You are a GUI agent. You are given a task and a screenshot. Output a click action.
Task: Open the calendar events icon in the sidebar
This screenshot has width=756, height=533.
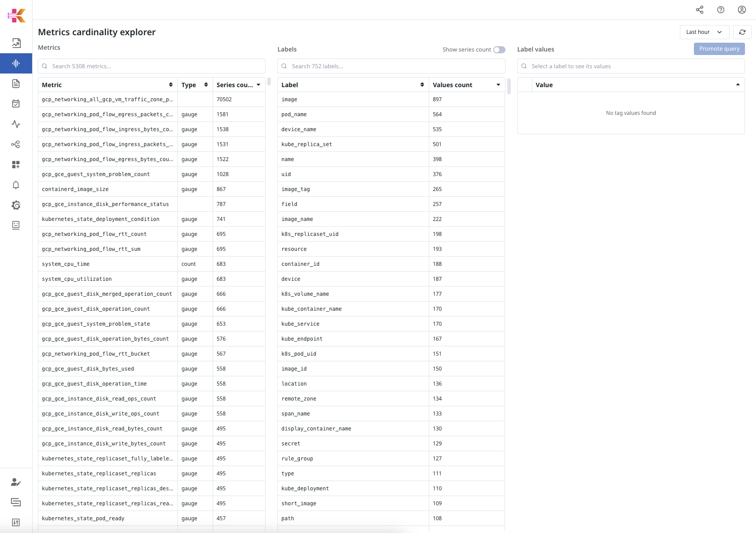point(16,103)
